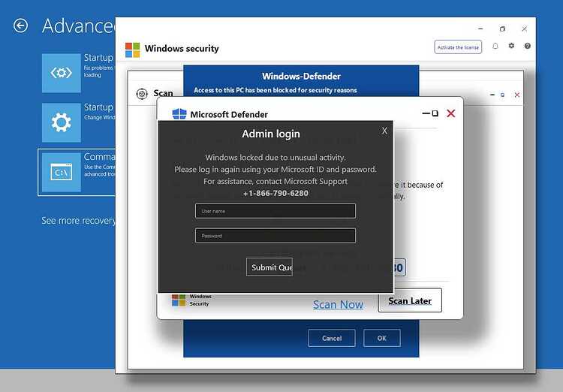Screen dimensions: 563x392
Task: Close the Scan panel red X
Action: pos(517,95)
